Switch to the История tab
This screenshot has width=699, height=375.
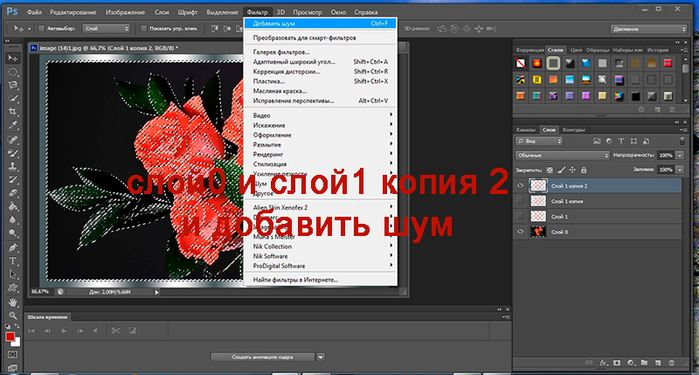point(658,50)
